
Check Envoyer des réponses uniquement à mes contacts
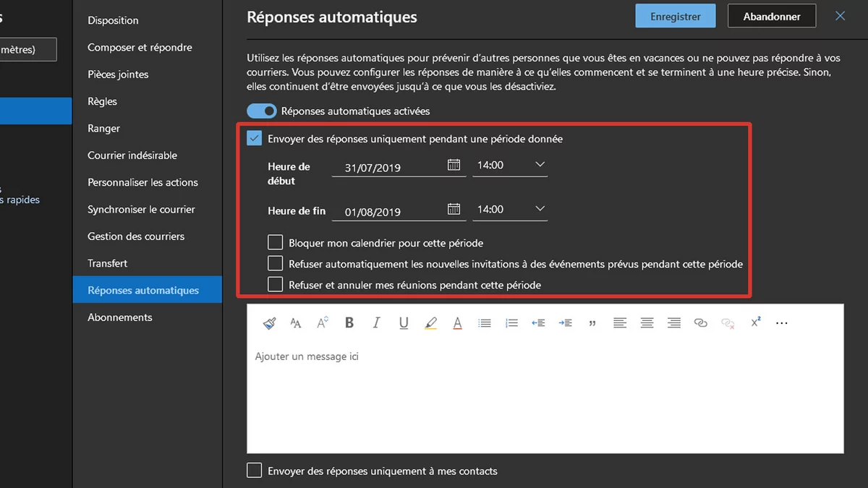(x=255, y=471)
